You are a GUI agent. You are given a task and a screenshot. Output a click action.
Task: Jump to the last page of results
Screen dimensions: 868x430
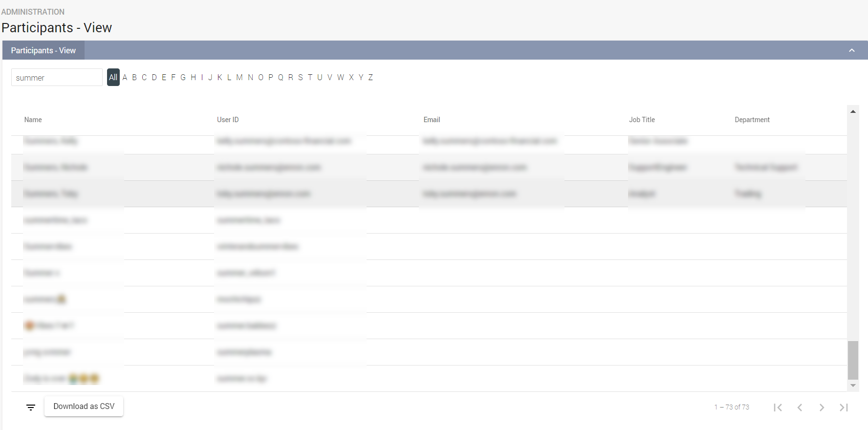tap(844, 407)
